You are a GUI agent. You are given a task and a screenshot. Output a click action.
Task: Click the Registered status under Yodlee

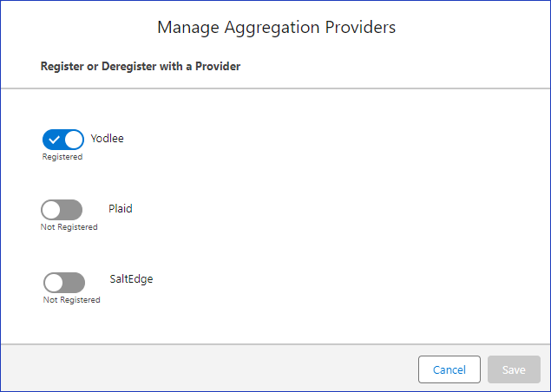point(62,157)
